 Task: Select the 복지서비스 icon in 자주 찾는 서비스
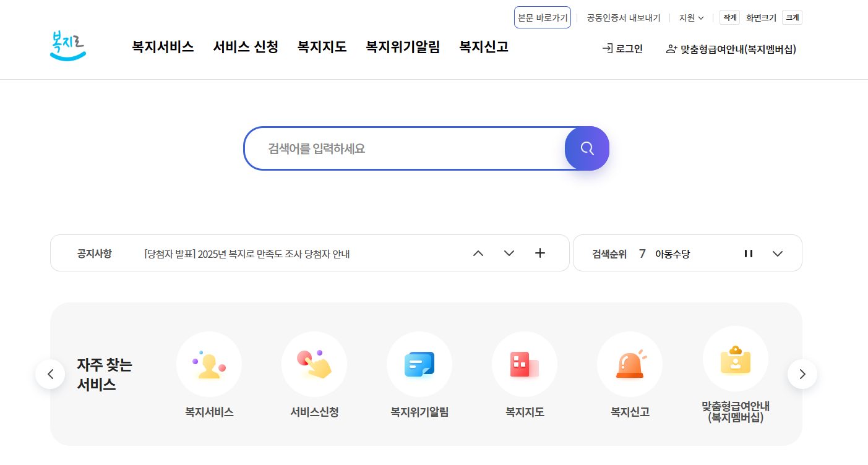pos(208,364)
